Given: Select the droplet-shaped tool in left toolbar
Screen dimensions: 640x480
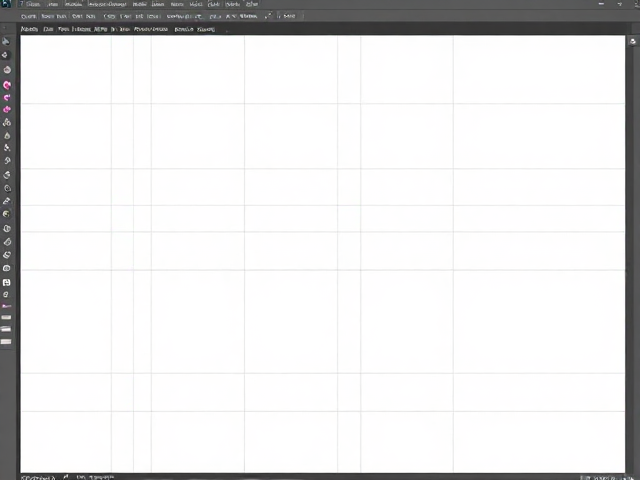Looking at the screenshot, I should pyautogui.click(x=7, y=136).
